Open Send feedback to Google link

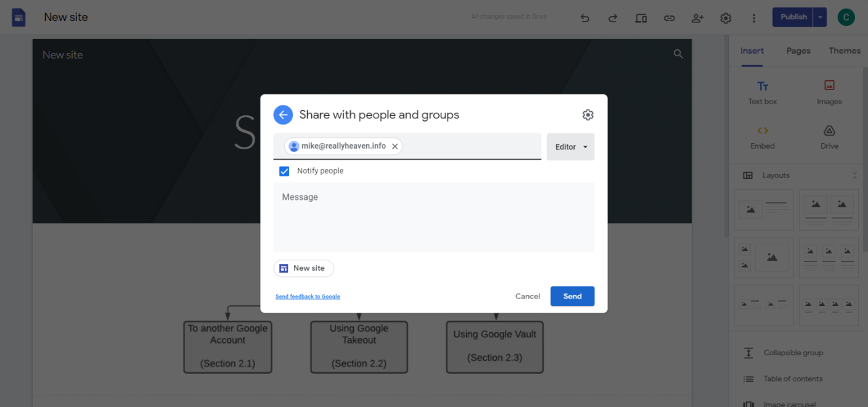point(308,297)
